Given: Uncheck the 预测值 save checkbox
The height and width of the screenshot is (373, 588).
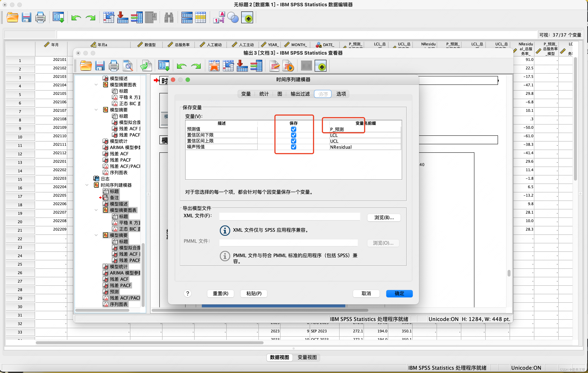Looking at the screenshot, I should [x=293, y=129].
